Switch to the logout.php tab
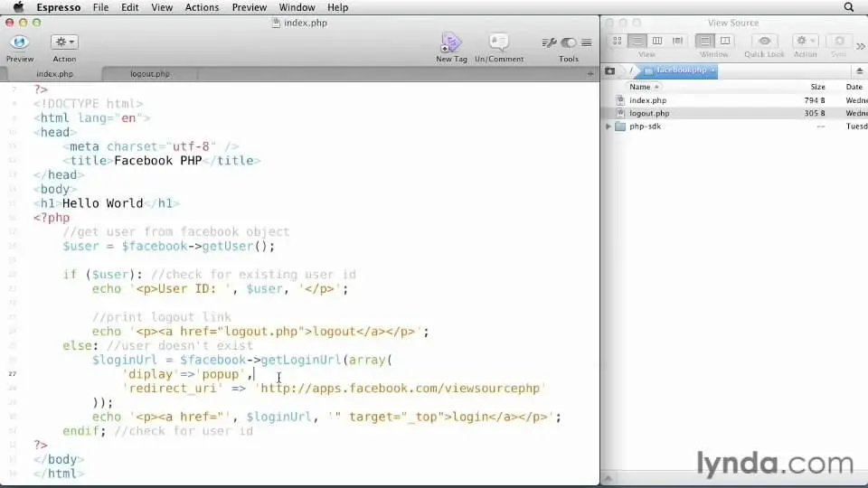This screenshot has height=488, width=868. click(x=150, y=73)
